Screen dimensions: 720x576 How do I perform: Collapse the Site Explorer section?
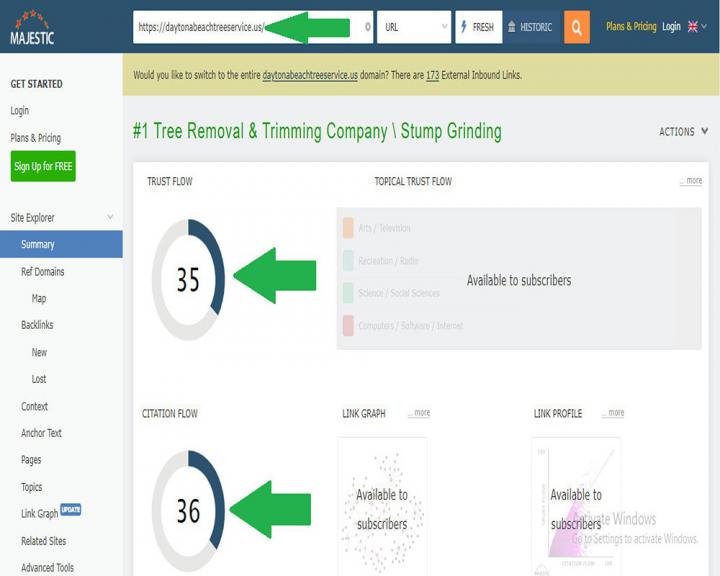(110, 217)
